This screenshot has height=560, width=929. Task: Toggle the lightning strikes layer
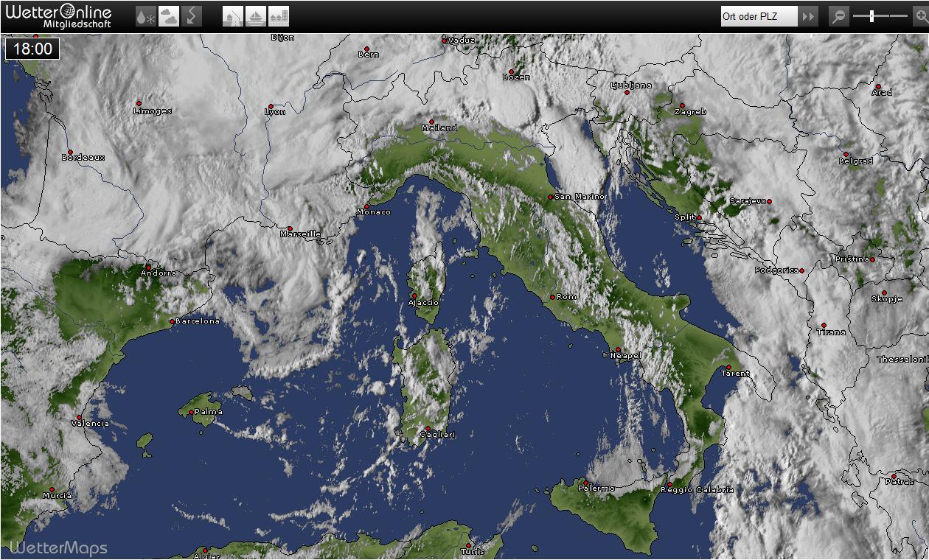[x=192, y=17]
